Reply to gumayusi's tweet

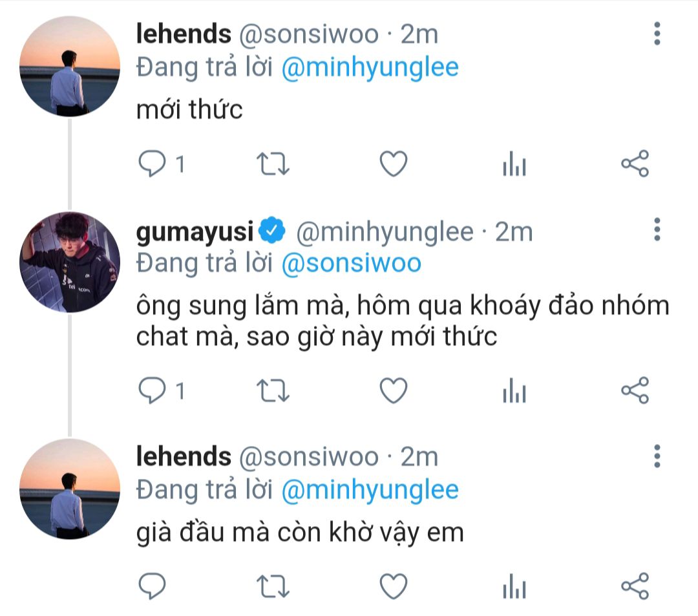(153, 390)
